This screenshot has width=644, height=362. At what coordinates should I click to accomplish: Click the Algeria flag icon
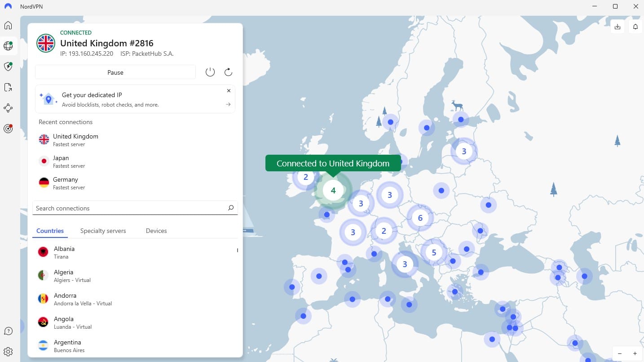(x=44, y=275)
